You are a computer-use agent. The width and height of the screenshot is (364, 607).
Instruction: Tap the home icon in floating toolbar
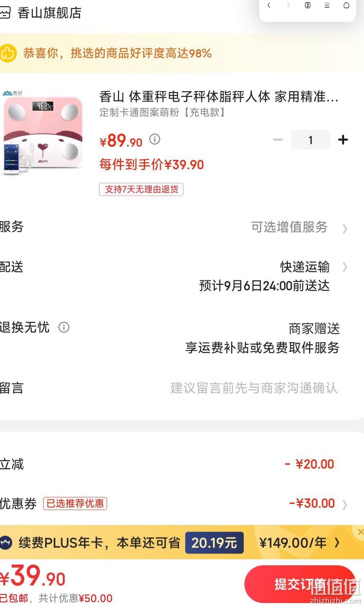346,5
